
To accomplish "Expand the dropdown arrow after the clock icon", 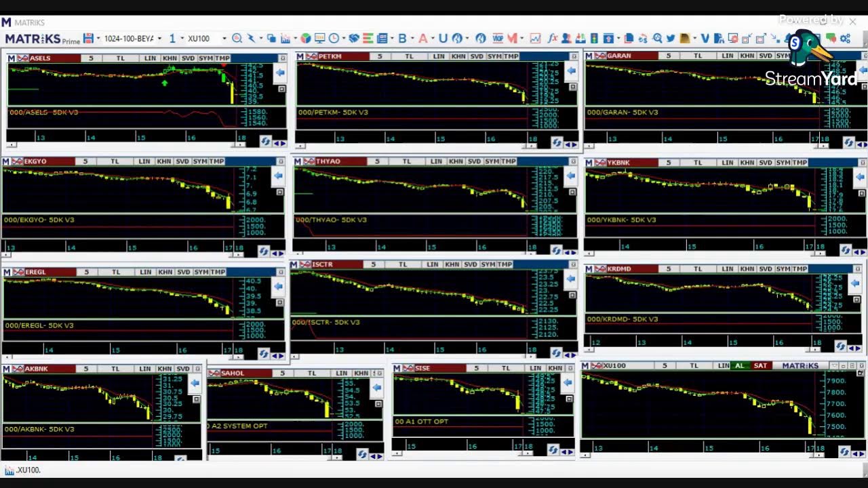I will 344,39.
